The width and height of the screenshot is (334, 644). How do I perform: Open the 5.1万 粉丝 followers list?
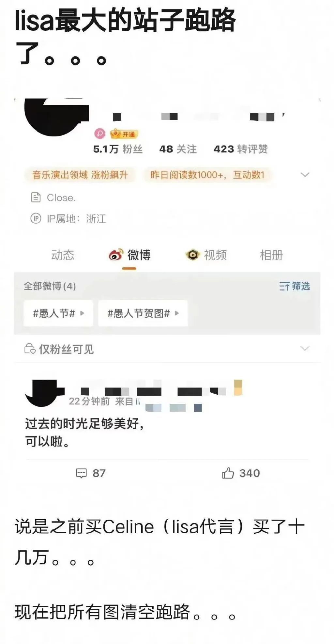pyautogui.click(x=118, y=149)
